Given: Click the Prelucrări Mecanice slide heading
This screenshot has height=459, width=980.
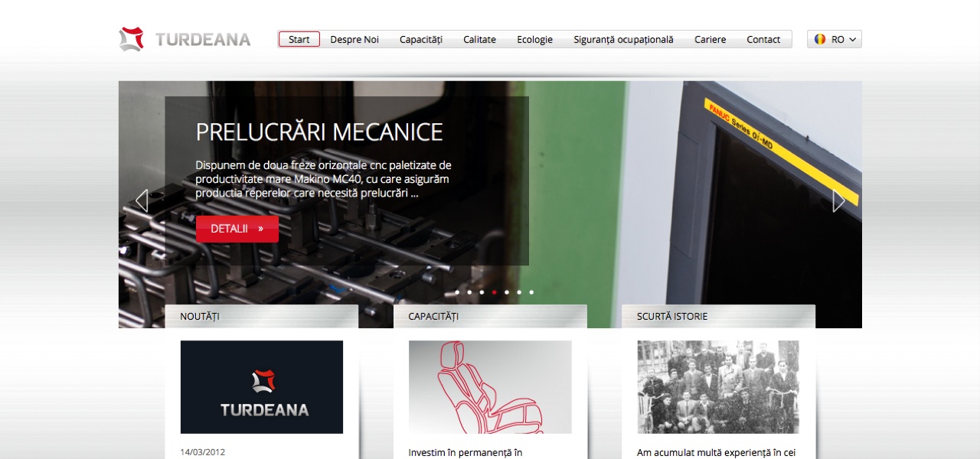Looking at the screenshot, I should 319,132.
